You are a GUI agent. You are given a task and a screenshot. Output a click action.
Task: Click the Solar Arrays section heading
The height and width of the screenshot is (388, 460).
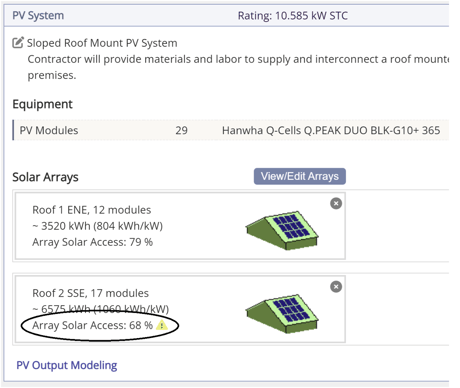tap(45, 177)
